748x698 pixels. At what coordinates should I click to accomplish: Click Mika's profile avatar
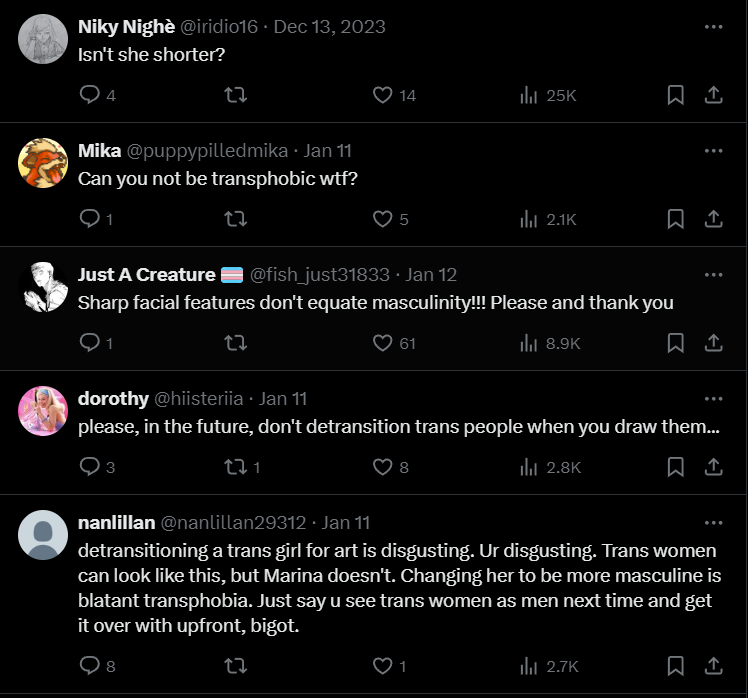click(x=43, y=163)
